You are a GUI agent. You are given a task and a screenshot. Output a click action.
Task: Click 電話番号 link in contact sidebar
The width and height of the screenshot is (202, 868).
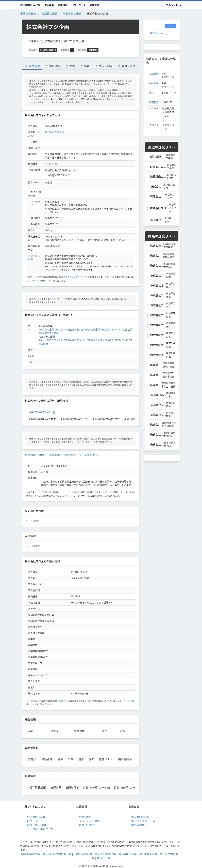154,73
